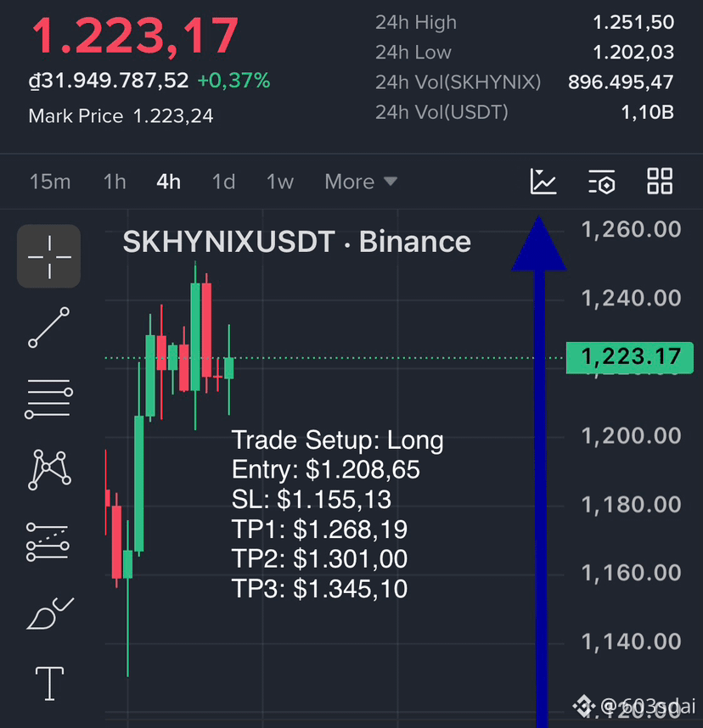Screen dimensions: 703x728
Task: Click the +0,37% change value
Action: 233,81
